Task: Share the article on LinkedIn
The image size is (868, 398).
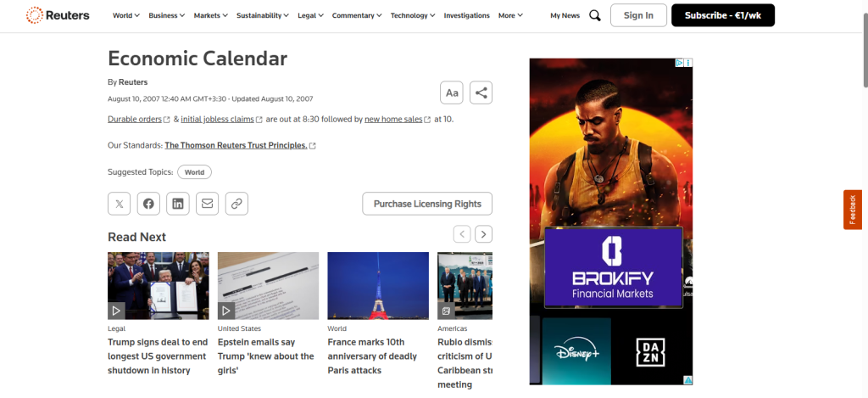Action: click(178, 204)
